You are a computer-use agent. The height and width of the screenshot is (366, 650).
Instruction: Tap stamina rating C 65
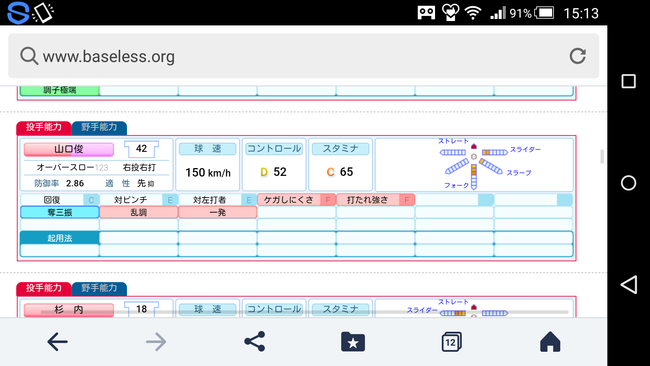pyautogui.click(x=340, y=172)
